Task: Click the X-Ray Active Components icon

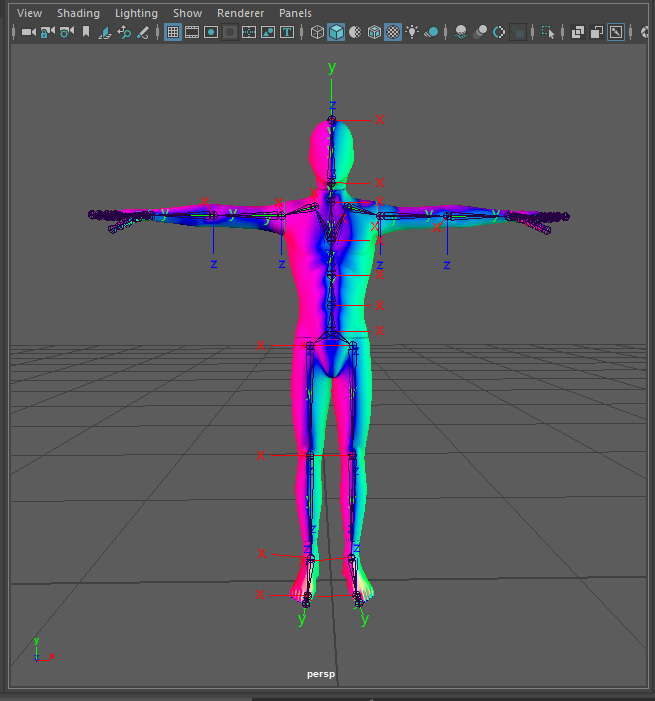Action: pyautogui.click(x=596, y=32)
